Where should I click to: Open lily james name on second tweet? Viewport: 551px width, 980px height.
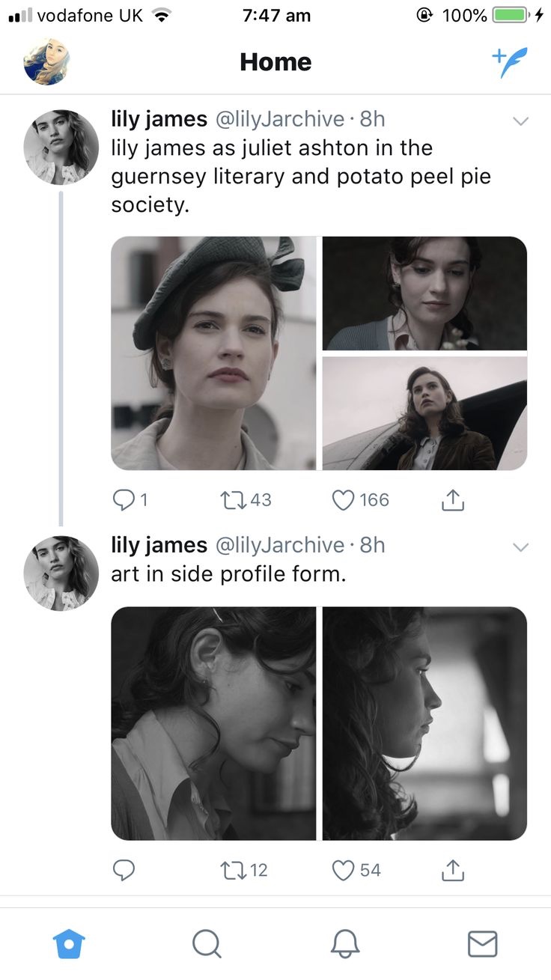point(159,545)
